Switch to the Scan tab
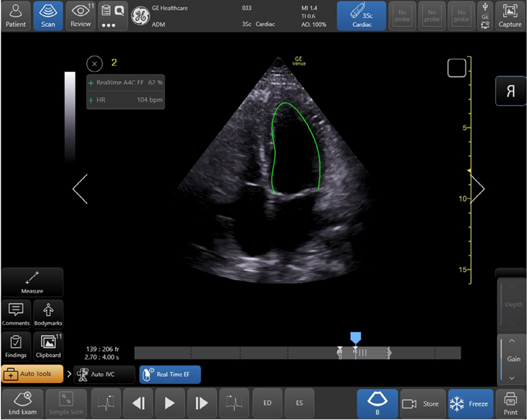Image resolution: width=527 pixels, height=420 pixels. point(48,16)
